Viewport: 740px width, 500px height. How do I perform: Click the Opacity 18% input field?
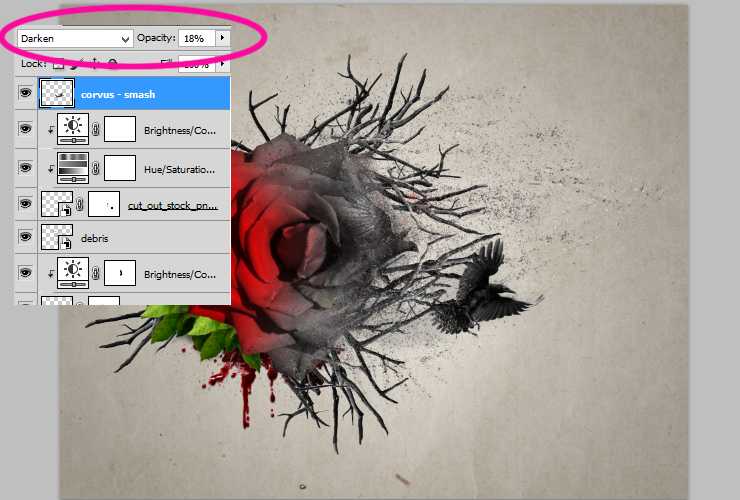click(x=197, y=39)
